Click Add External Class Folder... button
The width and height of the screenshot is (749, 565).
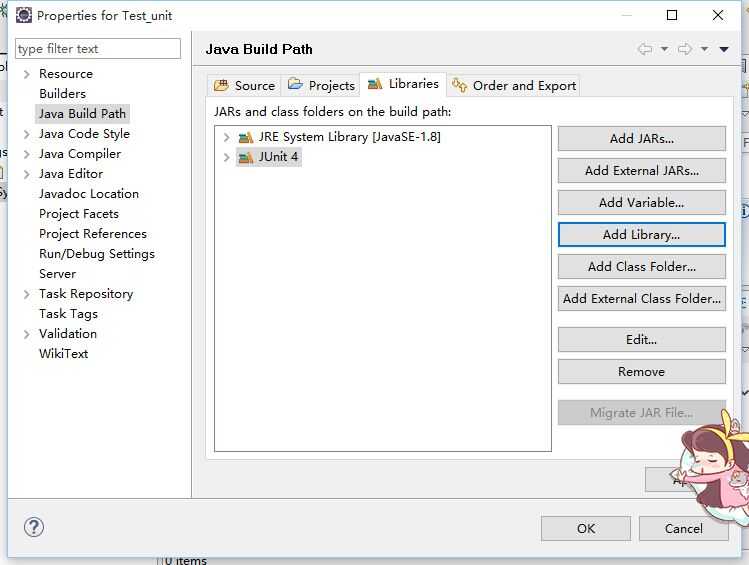pos(642,298)
